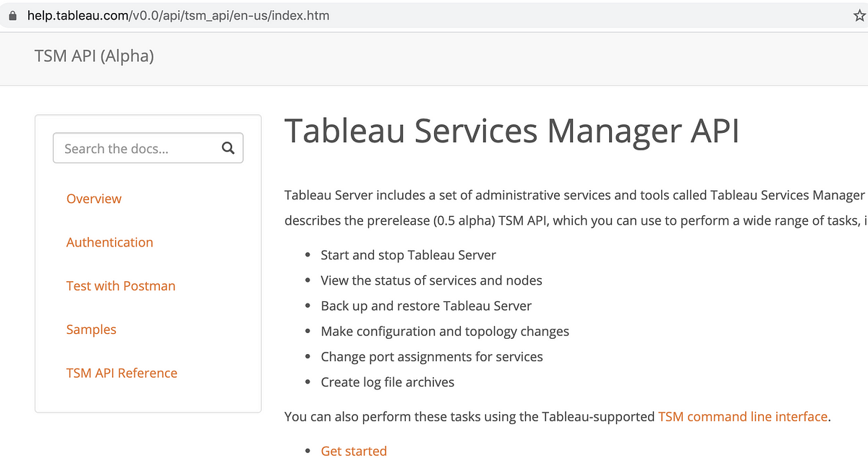Follow the TSM command line interface link

pos(742,416)
